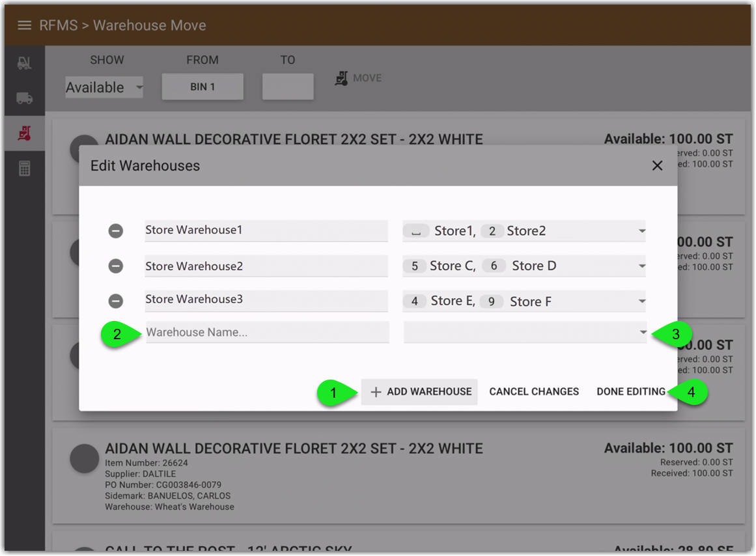Click the BIN 1 FROM selector
Viewport: 756px width, 556px height.
[x=203, y=86]
